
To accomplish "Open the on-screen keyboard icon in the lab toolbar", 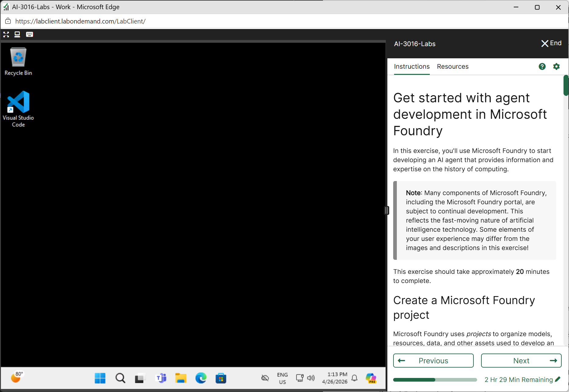I will tap(30, 34).
